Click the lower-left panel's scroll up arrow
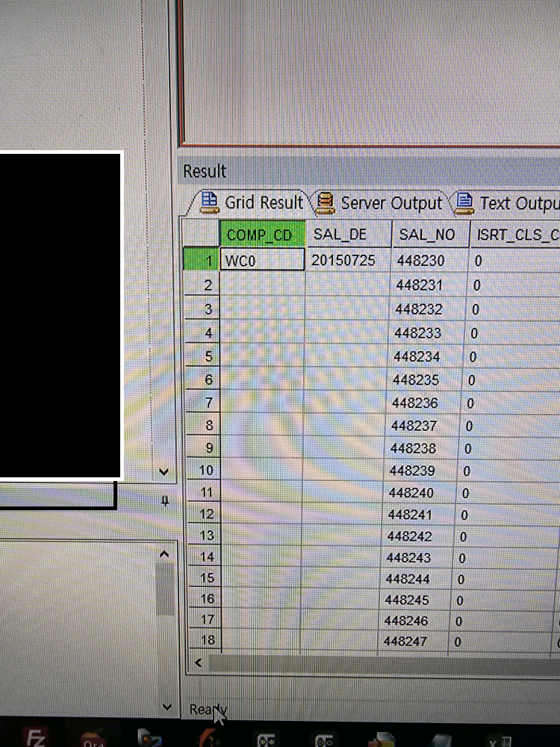This screenshot has width=560, height=747. (164, 554)
